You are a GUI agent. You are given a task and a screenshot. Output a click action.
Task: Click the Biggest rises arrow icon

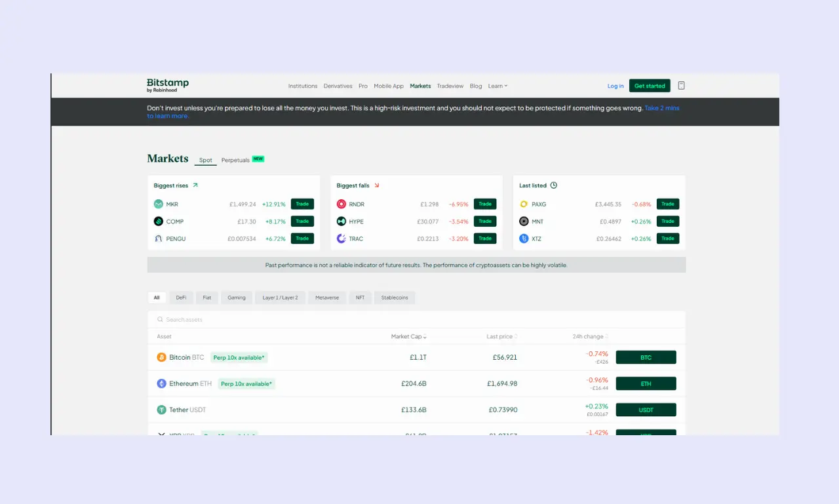195,185
